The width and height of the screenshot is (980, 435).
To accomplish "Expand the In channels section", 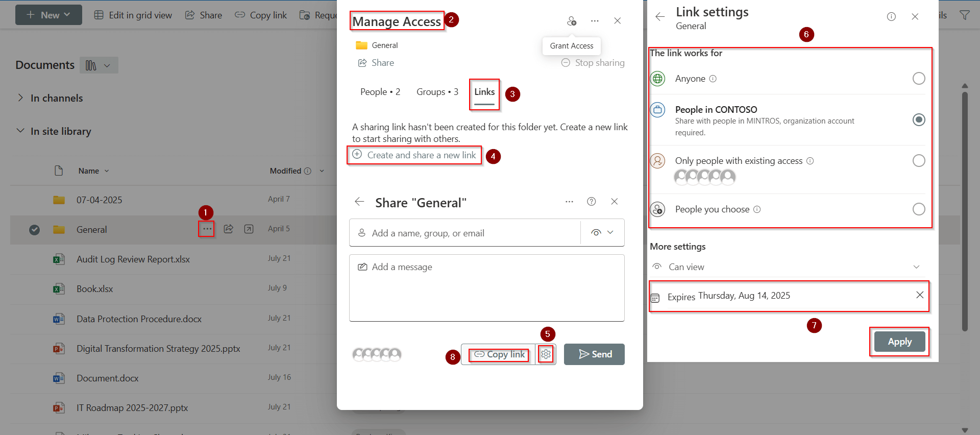I will pos(20,98).
